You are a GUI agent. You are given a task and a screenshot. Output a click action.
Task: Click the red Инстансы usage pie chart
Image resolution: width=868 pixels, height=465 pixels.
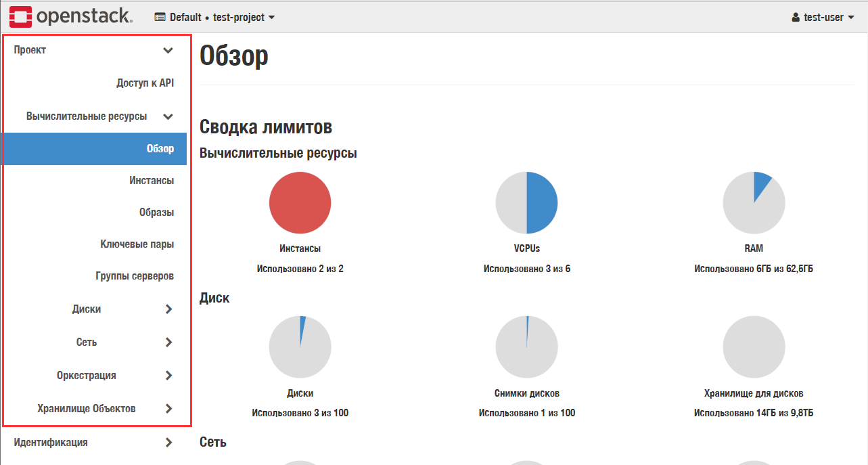pos(300,203)
